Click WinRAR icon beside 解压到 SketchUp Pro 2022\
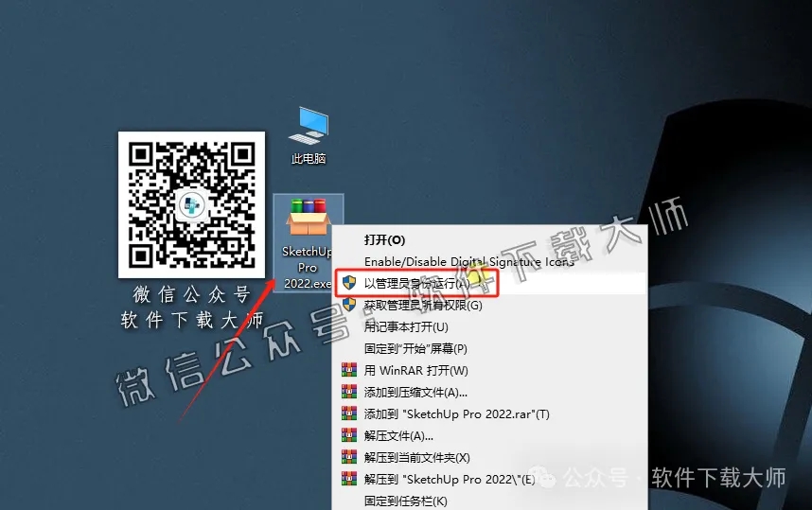 (349, 479)
